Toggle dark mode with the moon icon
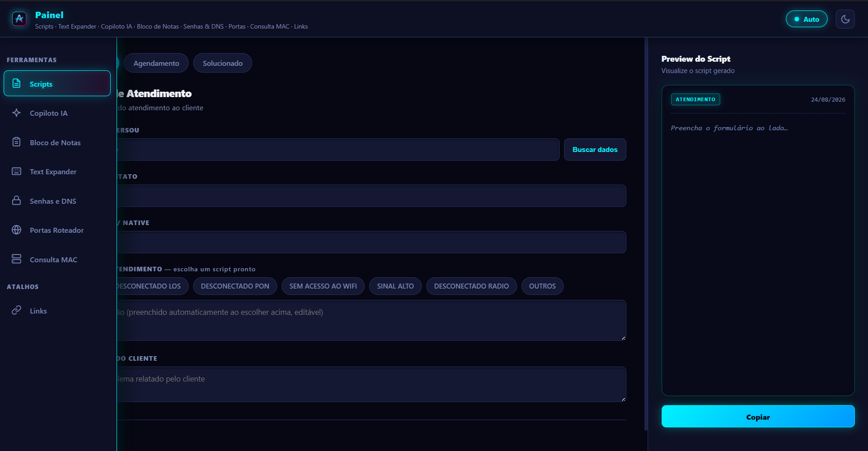This screenshot has height=451, width=868. (845, 19)
